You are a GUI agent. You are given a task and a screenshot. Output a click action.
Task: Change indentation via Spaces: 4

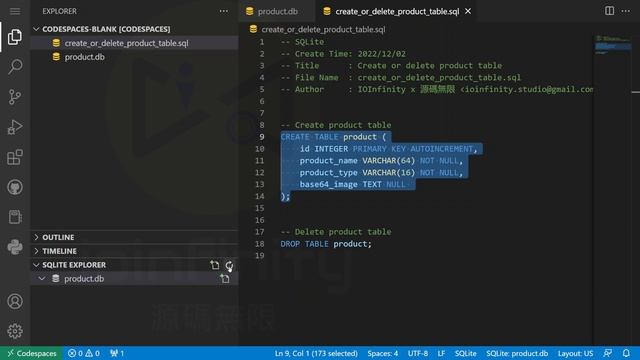382,353
